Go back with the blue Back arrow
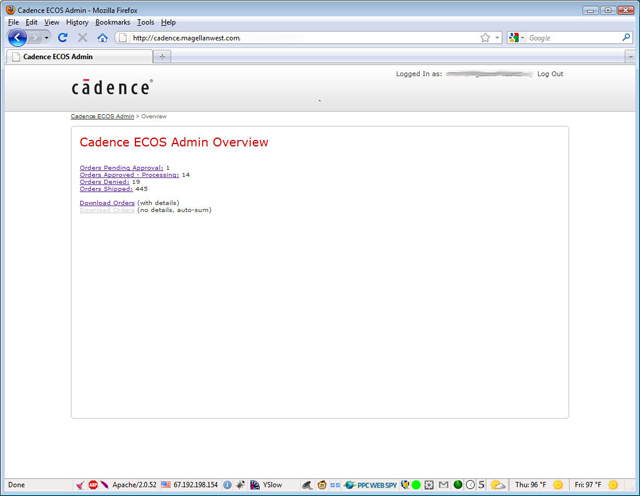The width and height of the screenshot is (640, 496). [x=17, y=38]
